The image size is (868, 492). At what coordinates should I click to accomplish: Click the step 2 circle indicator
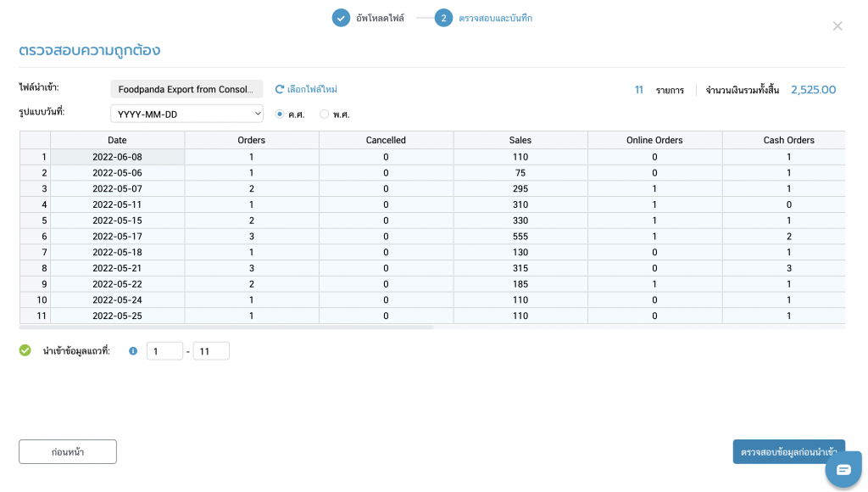pyautogui.click(x=443, y=18)
